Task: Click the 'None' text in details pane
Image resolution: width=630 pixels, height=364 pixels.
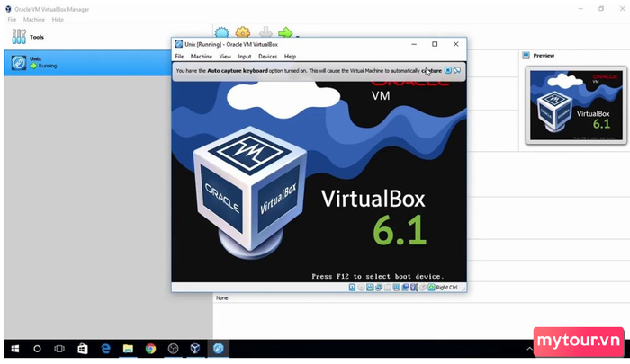Action: pyautogui.click(x=221, y=297)
